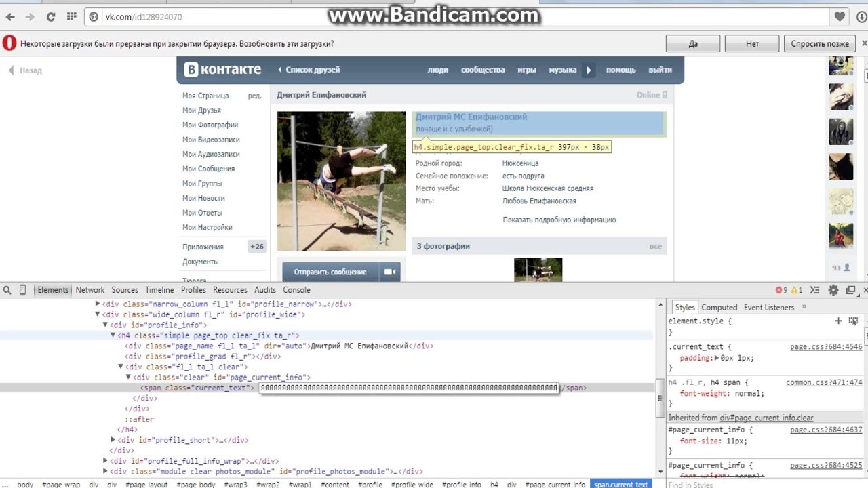Click Да to resume downloads

coord(693,43)
